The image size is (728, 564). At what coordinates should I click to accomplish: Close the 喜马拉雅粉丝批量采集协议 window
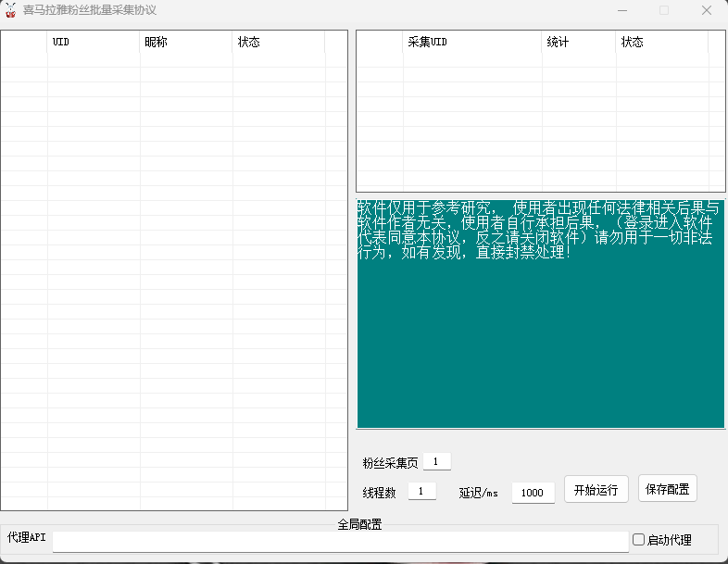707,10
